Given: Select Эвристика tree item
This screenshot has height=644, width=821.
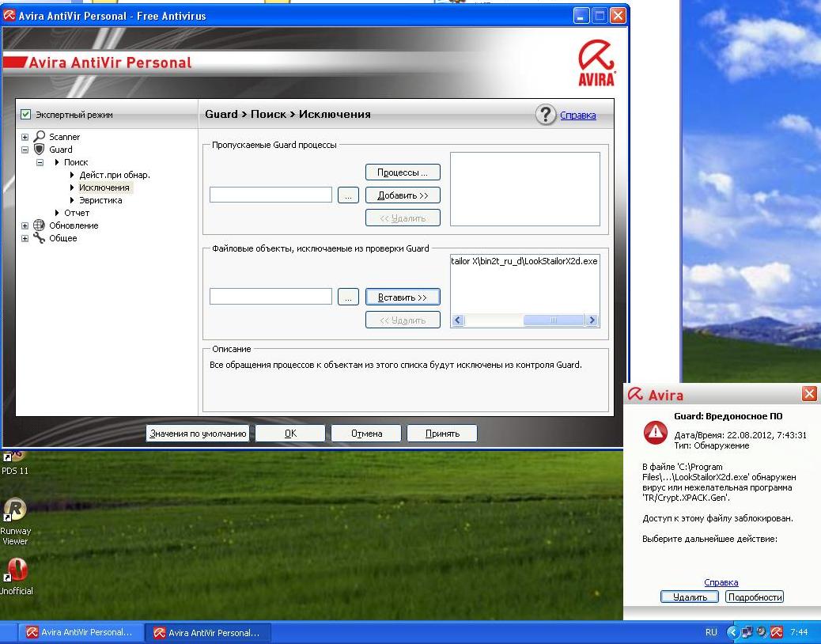Looking at the screenshot, I should coord(100,200).
